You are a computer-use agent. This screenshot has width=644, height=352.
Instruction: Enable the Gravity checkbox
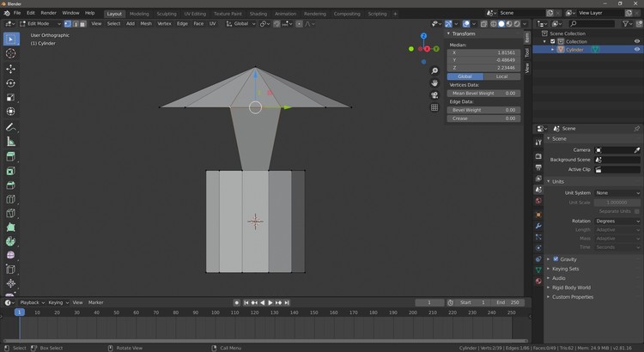tap(556, 258)
